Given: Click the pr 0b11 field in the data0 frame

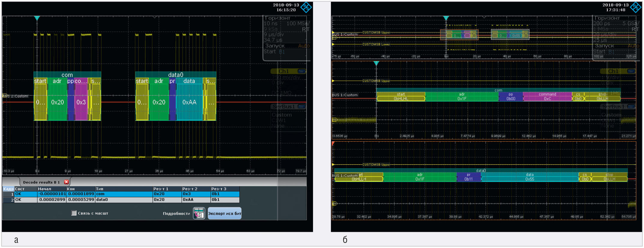Looking at the screenshot, I should (x=468, y=177).
